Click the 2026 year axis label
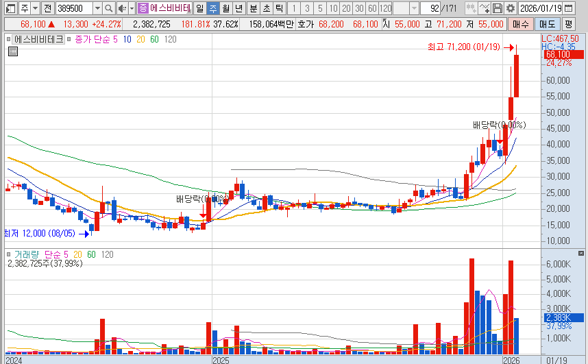 (511, 360)
